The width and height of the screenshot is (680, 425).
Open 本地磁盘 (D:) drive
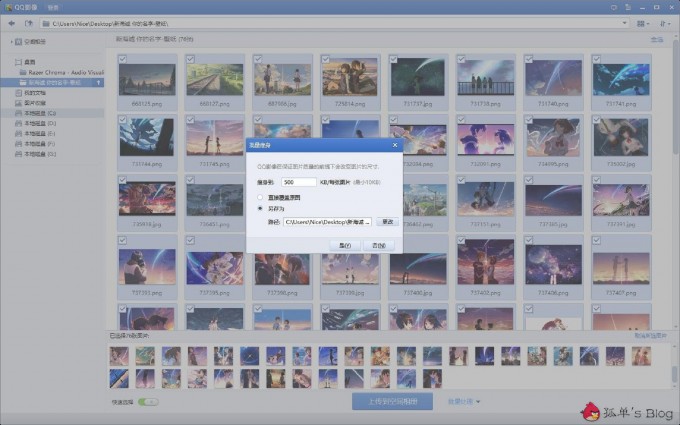(x=35, y=124)
